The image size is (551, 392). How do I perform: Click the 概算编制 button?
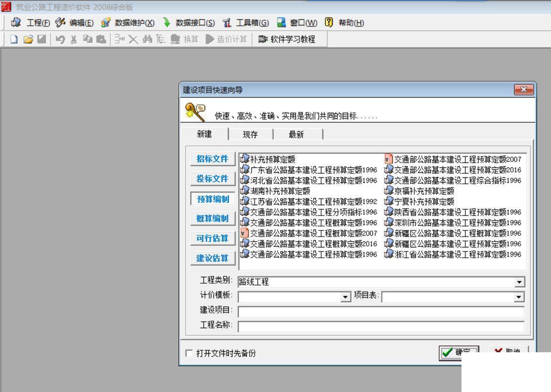click(x=213, y=218)
